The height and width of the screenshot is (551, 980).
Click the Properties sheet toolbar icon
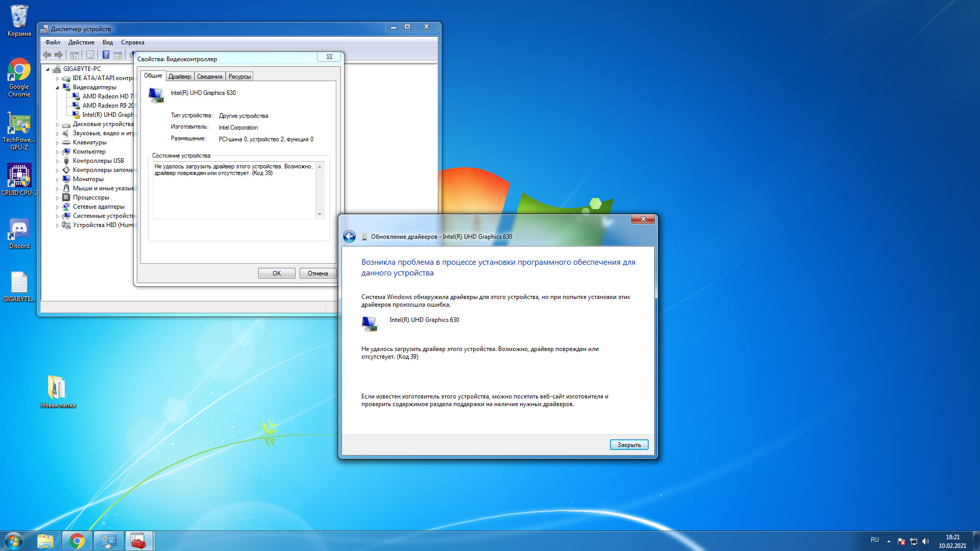point(90,55)
